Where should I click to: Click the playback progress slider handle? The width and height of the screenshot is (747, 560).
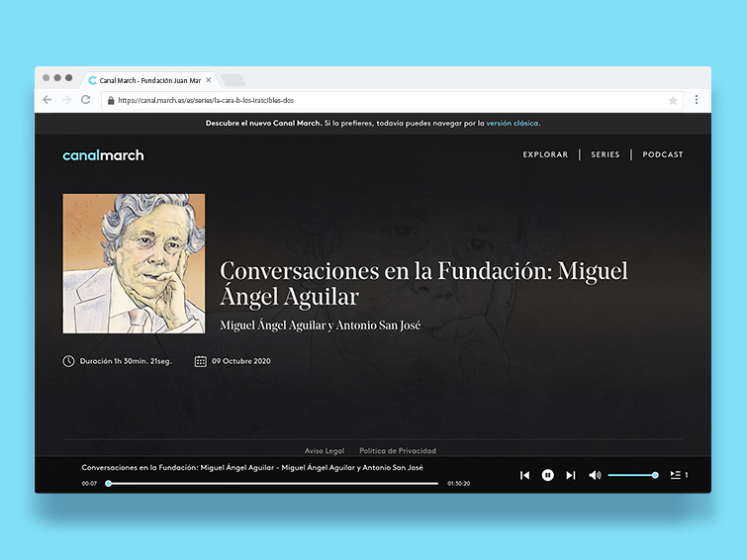coord(109,483)
